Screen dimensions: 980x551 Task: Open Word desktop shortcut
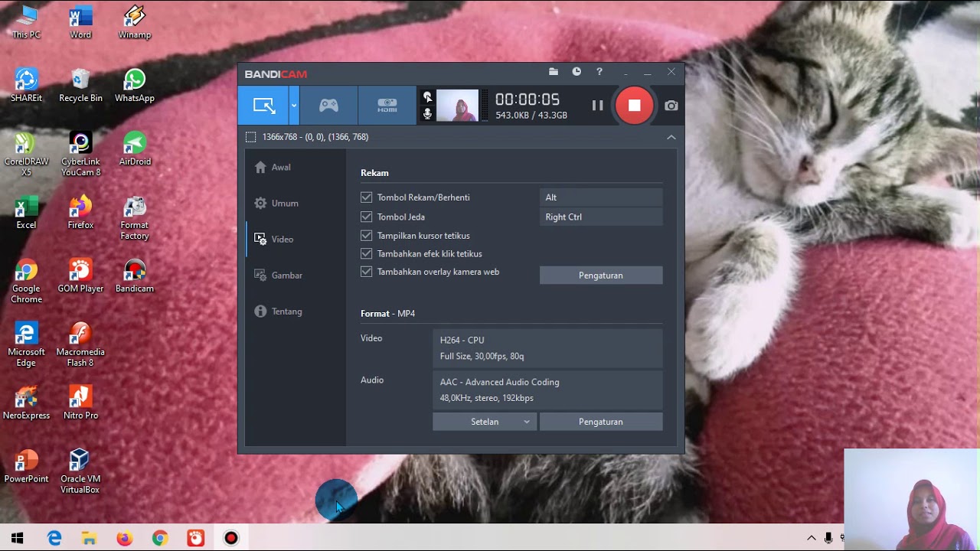point(80,22)
